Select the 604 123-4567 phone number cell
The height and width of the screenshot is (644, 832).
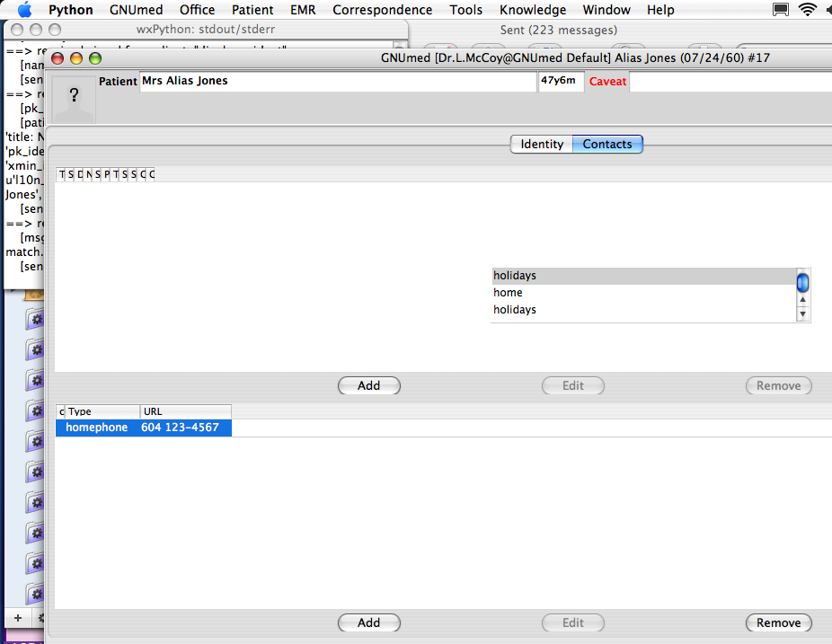coord(180,428)
